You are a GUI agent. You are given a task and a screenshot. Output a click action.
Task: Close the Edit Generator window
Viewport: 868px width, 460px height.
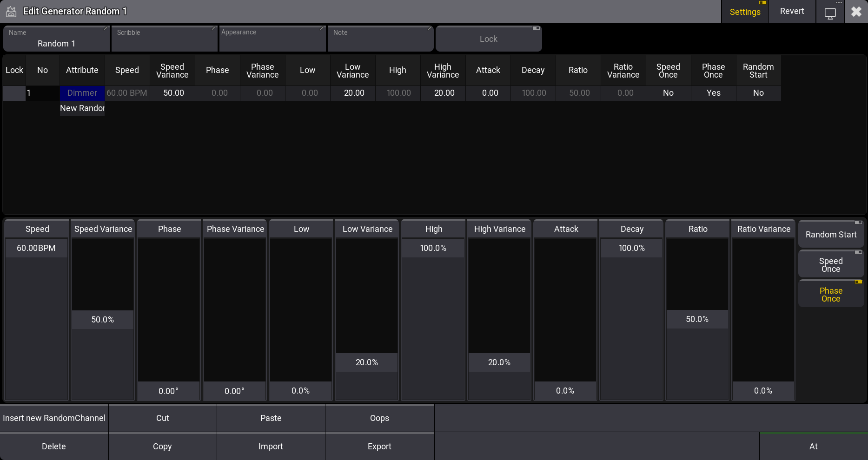[x=856, y=12]
